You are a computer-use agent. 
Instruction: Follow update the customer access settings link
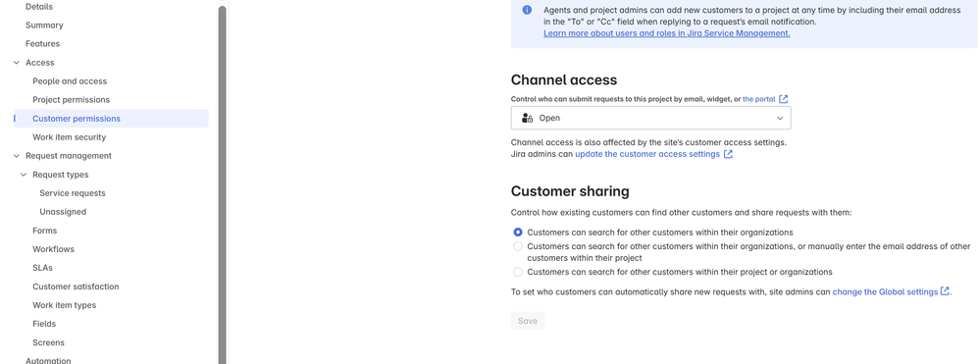647,154
